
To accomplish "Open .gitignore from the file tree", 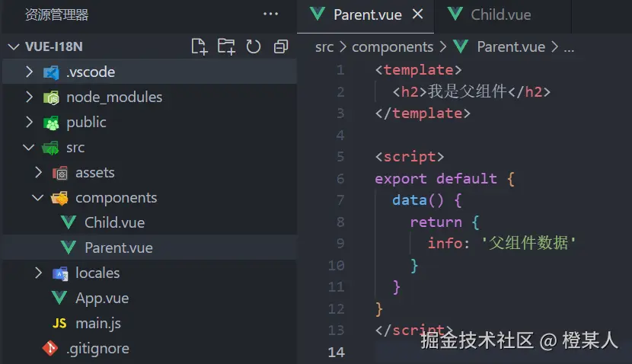I will [x=98, y=349].
